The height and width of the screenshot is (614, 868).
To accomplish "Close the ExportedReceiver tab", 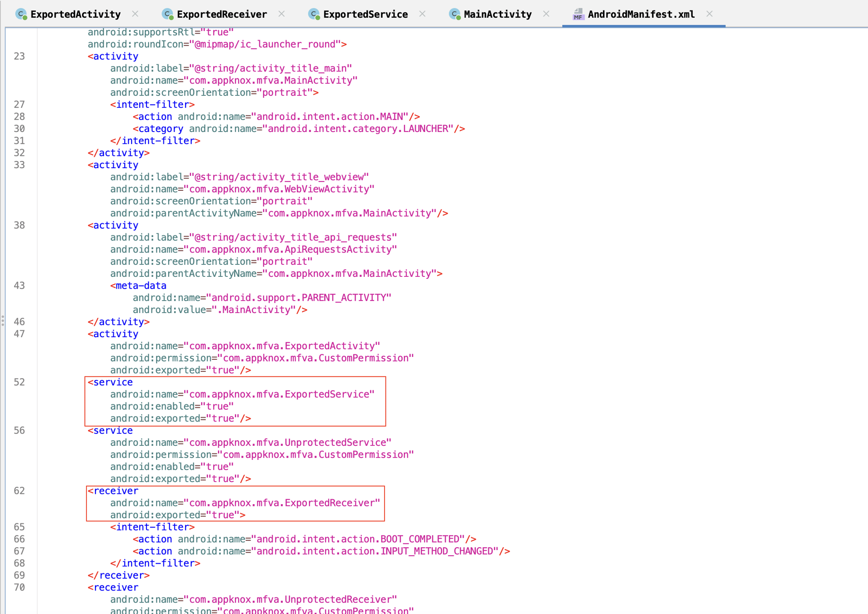I will point(282,14).
